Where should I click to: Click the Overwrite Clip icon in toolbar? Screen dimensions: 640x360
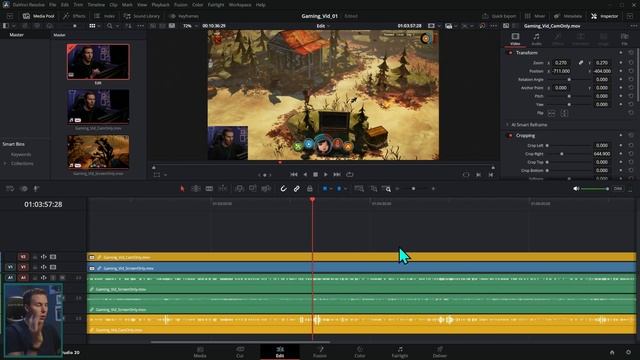coord(253,189)
